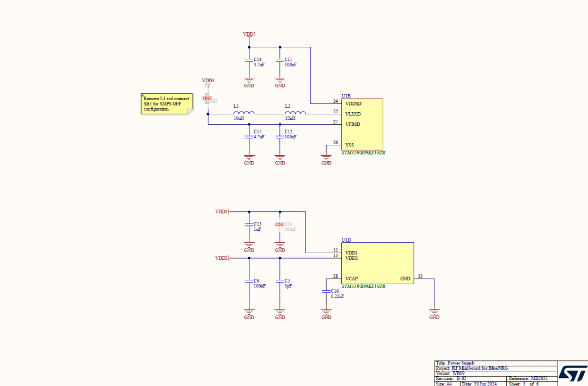Click the VDD2 net label
This screenshot has width=588, height=386.
tap(222, 258)
